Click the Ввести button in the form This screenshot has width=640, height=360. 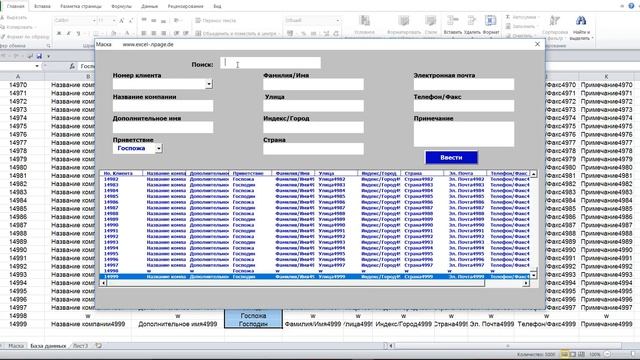pos(451,158)
